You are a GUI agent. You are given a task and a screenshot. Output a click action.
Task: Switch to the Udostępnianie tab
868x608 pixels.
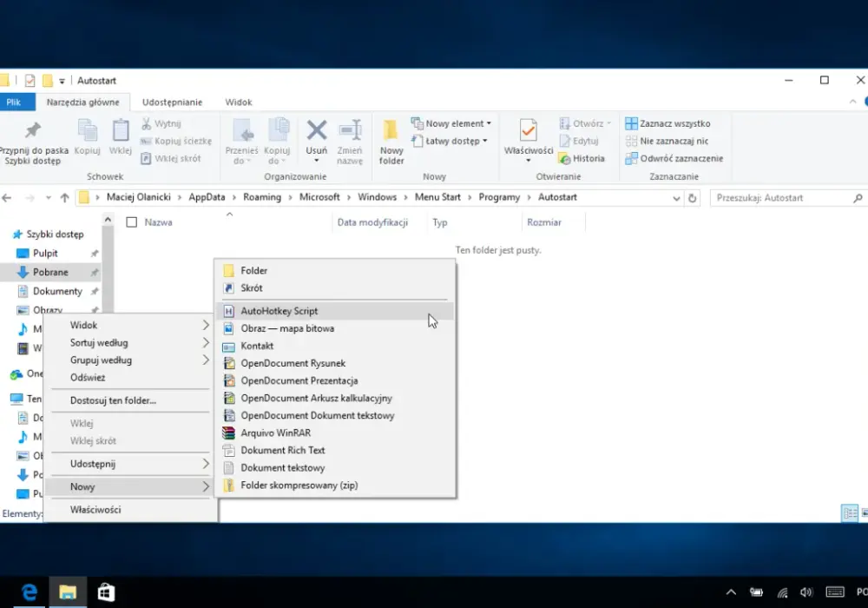172,102
